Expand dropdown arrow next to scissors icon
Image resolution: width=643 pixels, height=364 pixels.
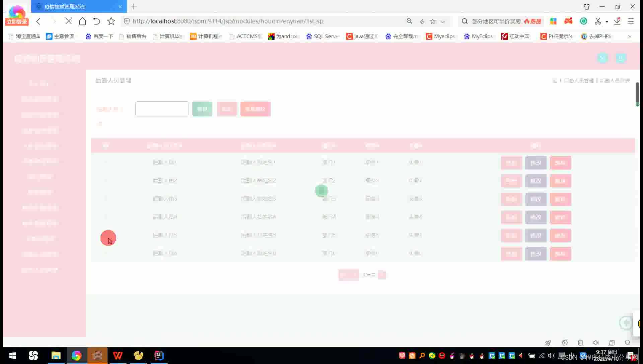(607, 22)
